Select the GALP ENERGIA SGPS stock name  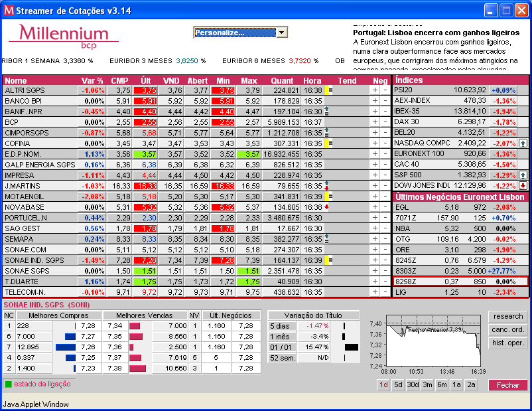tap(40, 165)
